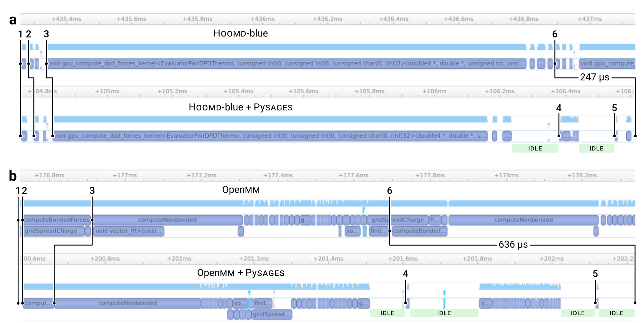Click the rightmost IDLE box at bottom
The width and height of the screenshot is (644, 323).
(x=616, y=313)
